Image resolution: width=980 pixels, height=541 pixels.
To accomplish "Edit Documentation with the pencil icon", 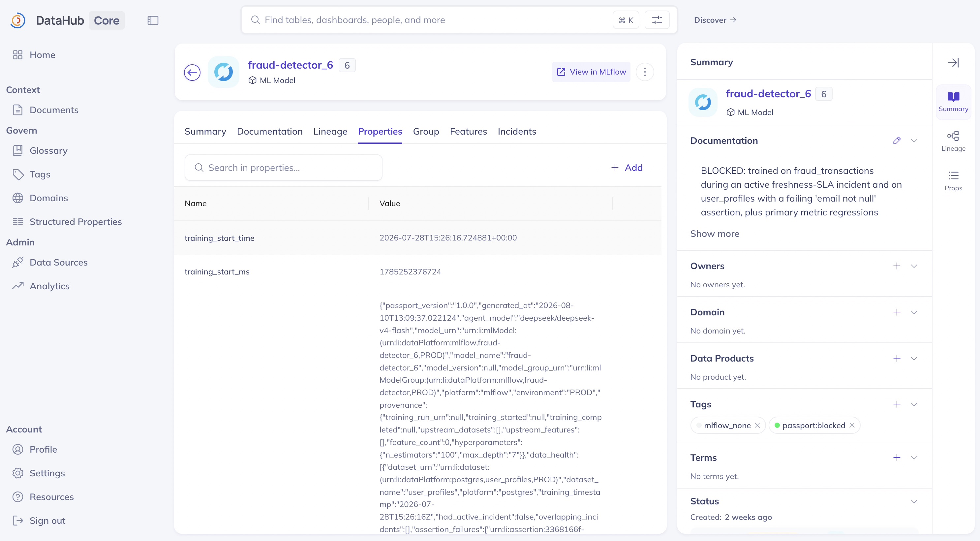I will click(897, 141).
